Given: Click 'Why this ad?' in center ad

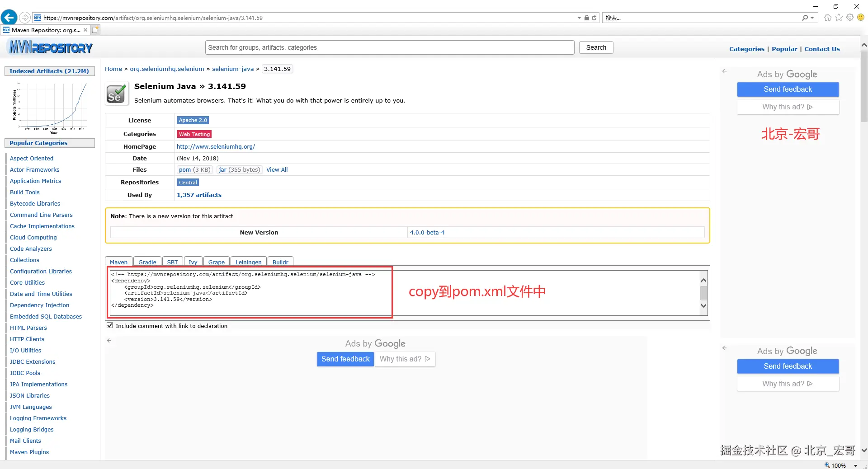Looking at the screenshot, I should click(x=405, y=359).
